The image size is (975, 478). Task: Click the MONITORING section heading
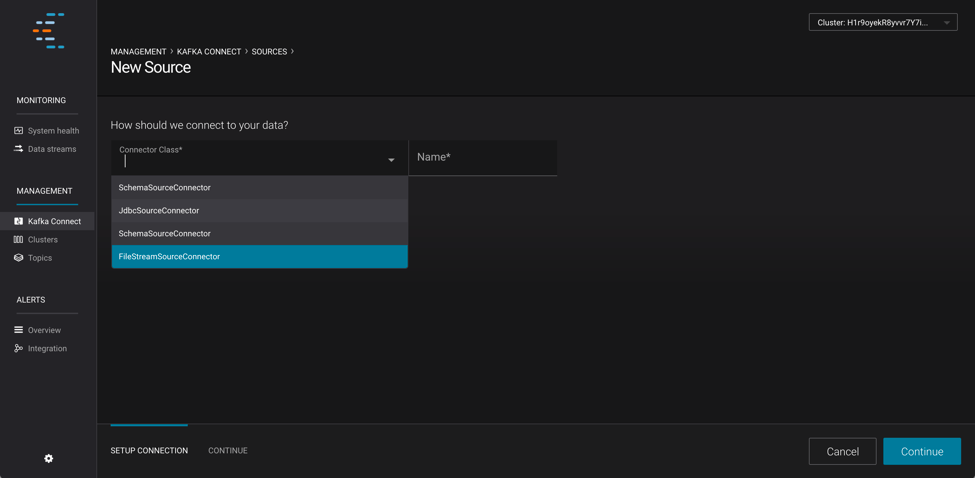41,100
